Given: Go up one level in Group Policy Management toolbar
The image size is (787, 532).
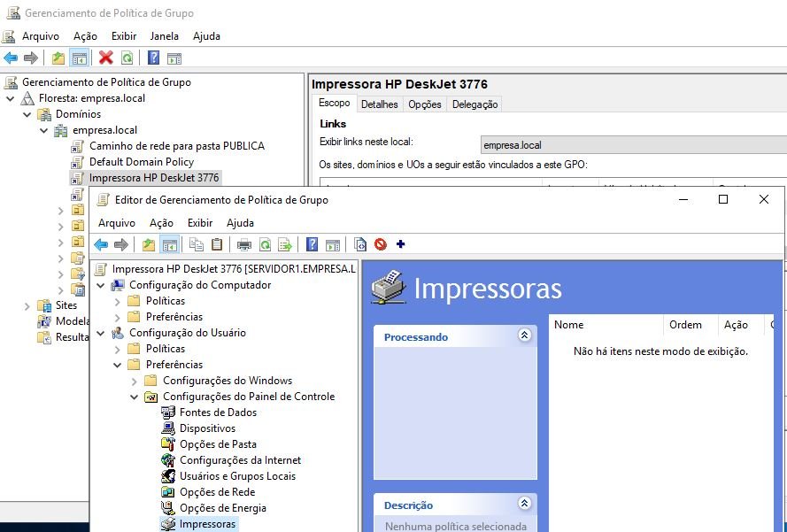Looking at the screenshot, I should coord(58,58).
